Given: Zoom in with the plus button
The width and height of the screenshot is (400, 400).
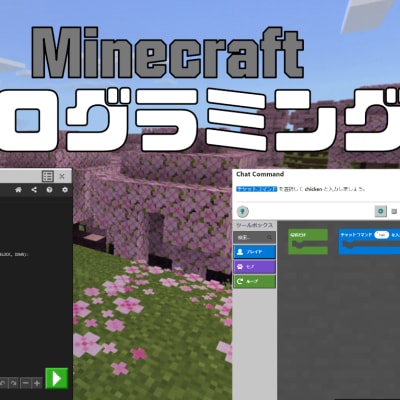Looking at the screenshot, I should (x=37, y=383).
